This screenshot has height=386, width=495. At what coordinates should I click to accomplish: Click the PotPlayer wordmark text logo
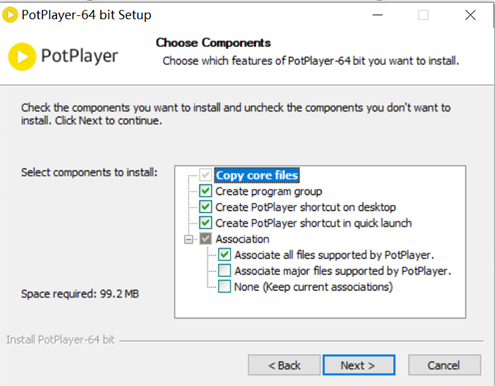click(x=79, y=56)
